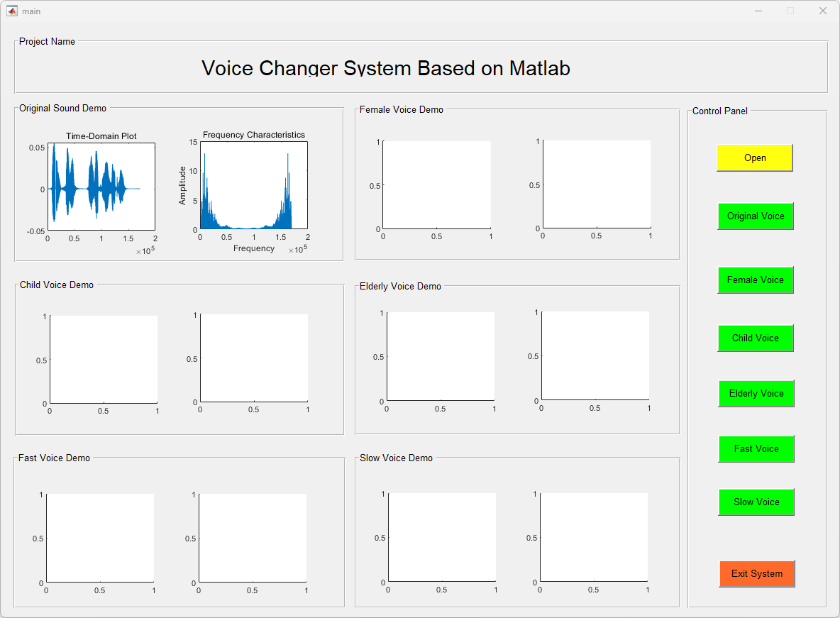
Task: Click the 'Voice Changer System Based on Matlab' title
Action: [386, 68]
